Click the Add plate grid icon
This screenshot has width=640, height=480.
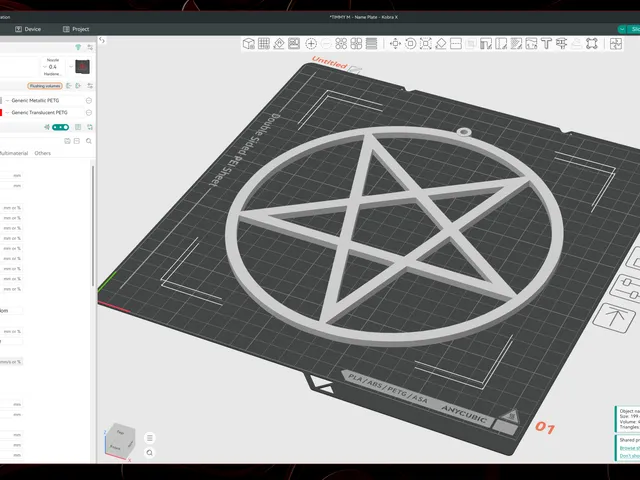point(264,44)
